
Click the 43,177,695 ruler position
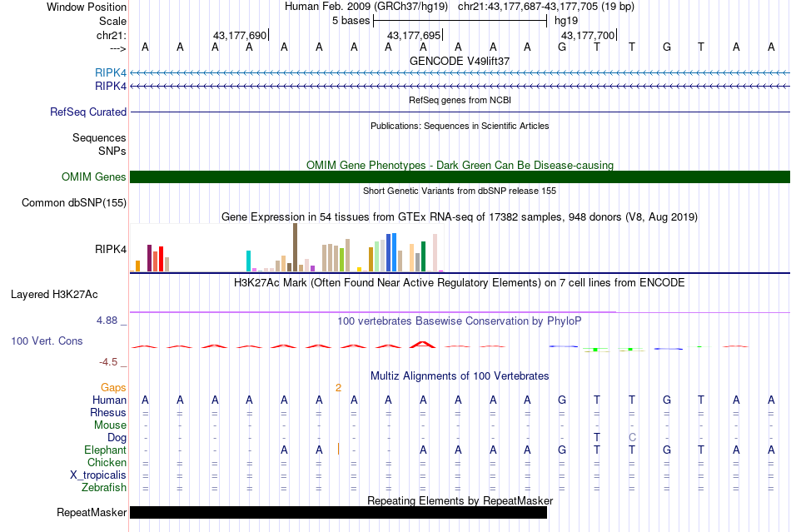(x=414, y=35)
